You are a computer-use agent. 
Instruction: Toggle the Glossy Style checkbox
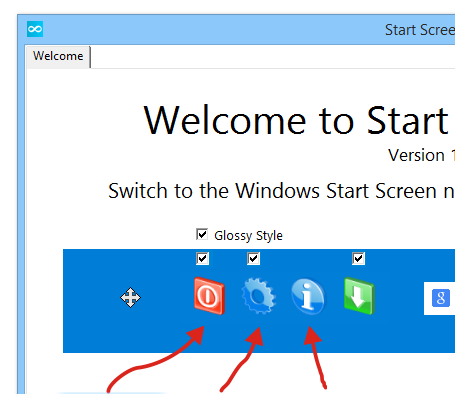[202, 234]
